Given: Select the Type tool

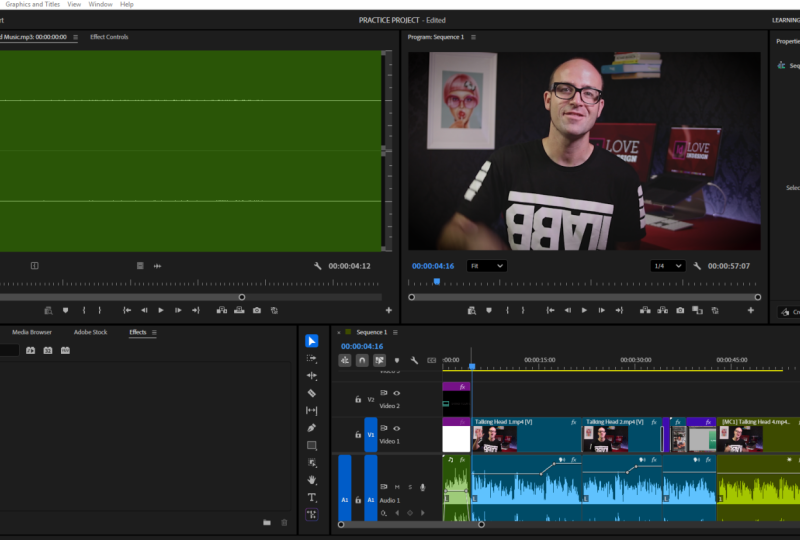Looking at the screenshot, I should pyautogui.click(x=312, y=497).
